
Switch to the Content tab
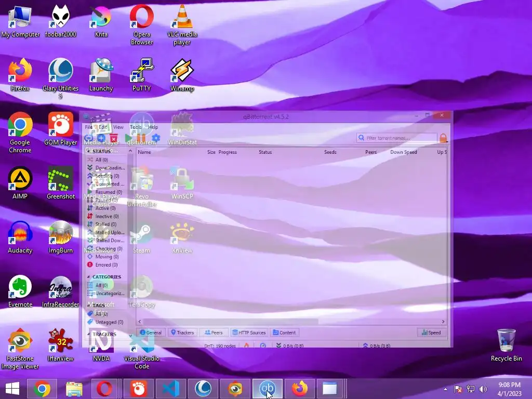[284, 332]
